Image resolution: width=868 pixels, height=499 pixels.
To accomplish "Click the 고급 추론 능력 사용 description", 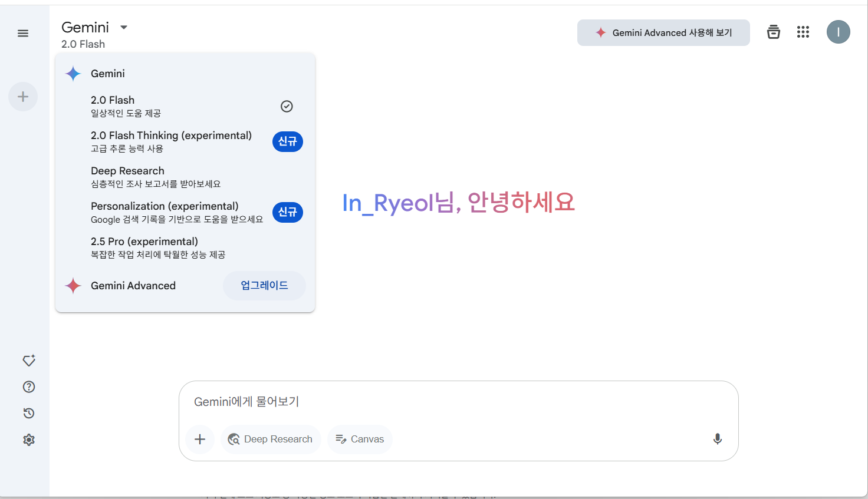I will tap(127, 148).
